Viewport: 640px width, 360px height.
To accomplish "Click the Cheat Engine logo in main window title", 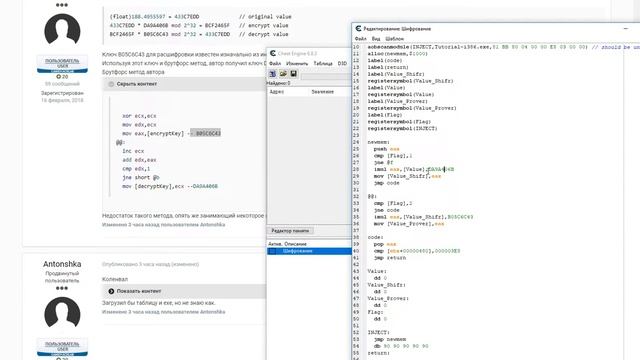I will coord(273,53).
